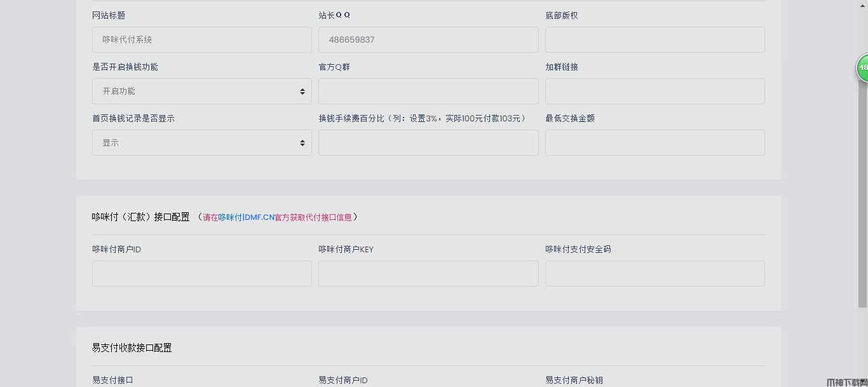Click the 站长QQ text box
This screenshot has height=387, width=868.
point(428,39)
